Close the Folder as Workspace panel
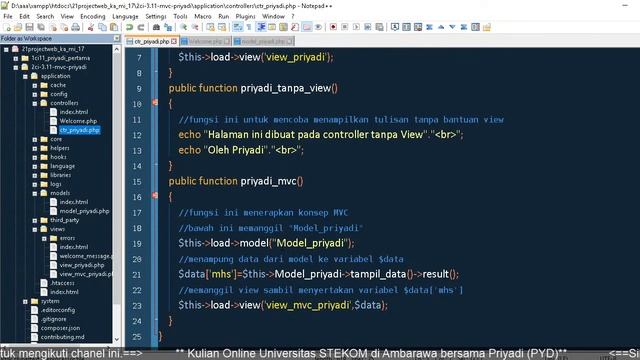 coord(117,38)
